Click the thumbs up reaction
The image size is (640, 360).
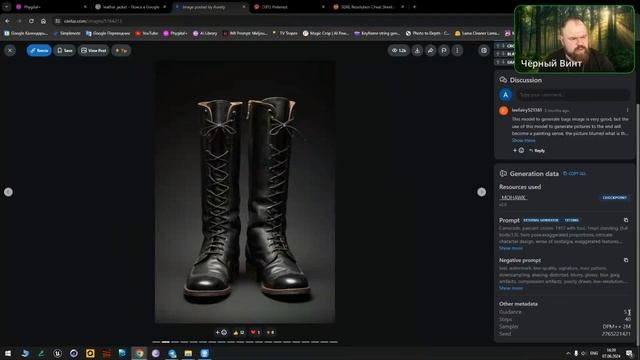coord(238,332)
